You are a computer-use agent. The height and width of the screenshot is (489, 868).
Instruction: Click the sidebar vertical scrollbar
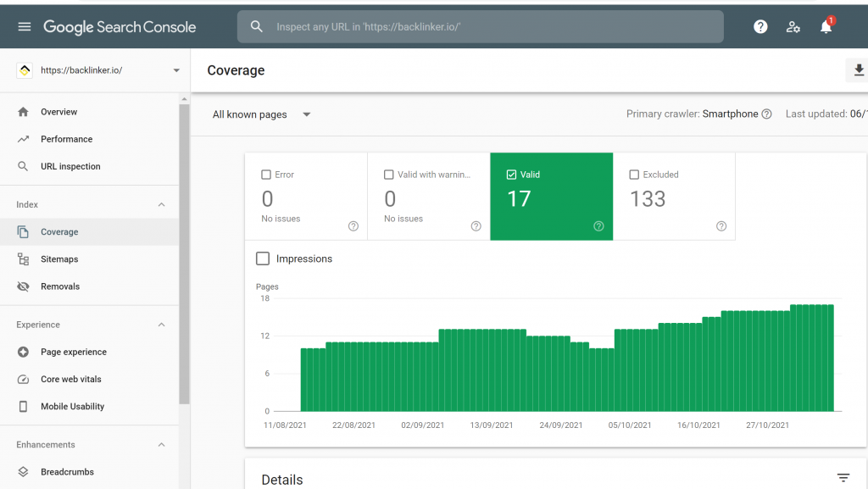pyautogui.click(x=184, y=254)
